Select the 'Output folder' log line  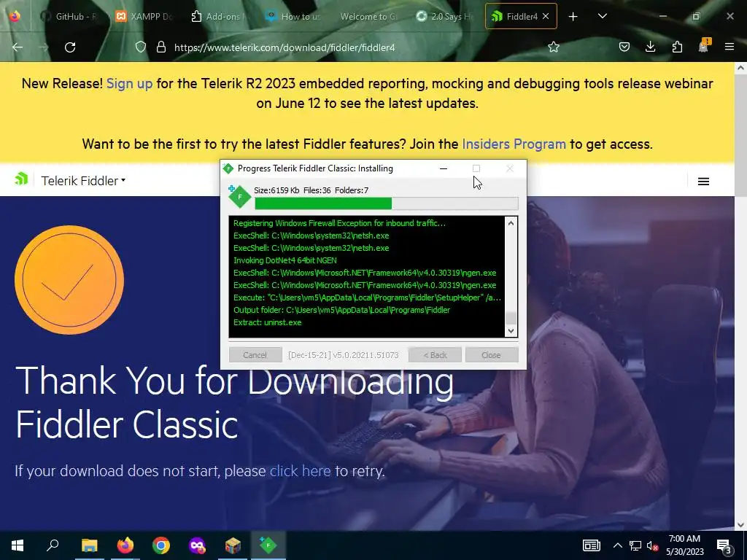click(341, 310)
